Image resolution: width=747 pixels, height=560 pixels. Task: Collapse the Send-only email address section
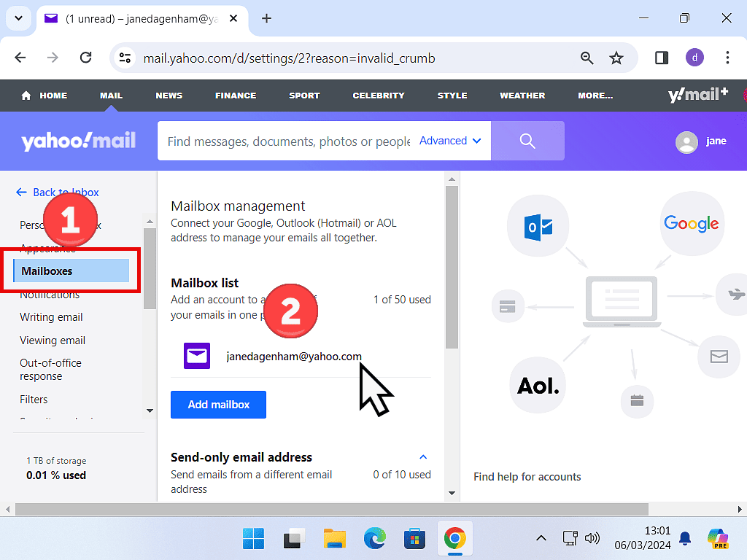[423, 457]
